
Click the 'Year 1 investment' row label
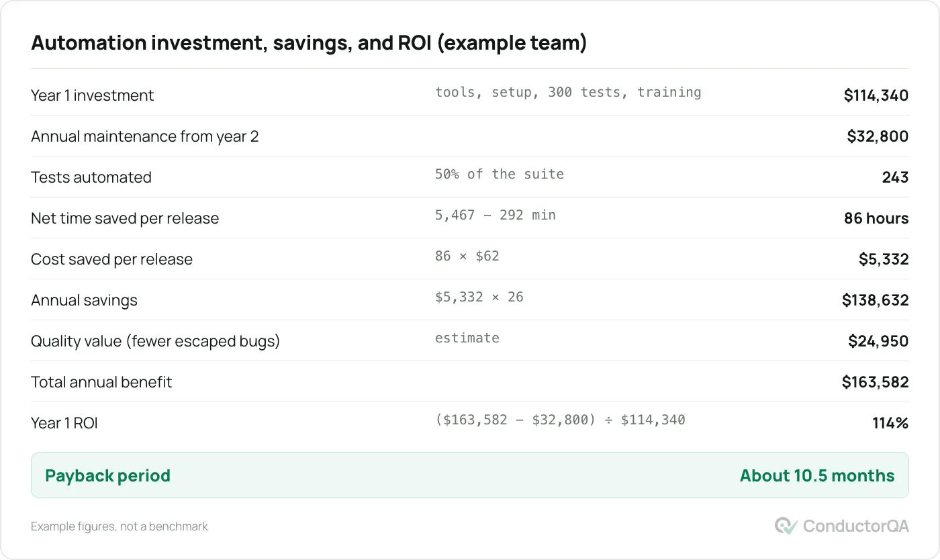click(x=92, y=95)
